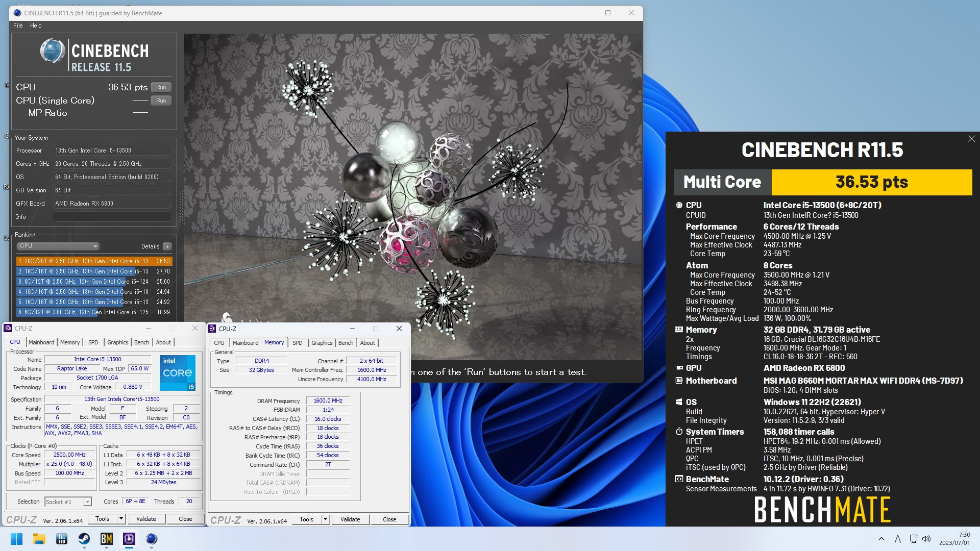980x551 pixels.
Task: Run the CPU Single Core test
Action: [161, 101]
